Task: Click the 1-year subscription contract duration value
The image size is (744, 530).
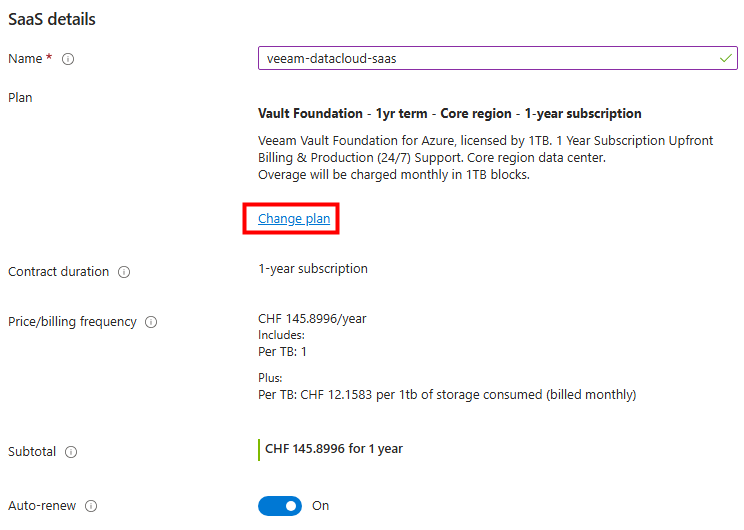Action: pyautogui.click(x=313, y=269)
